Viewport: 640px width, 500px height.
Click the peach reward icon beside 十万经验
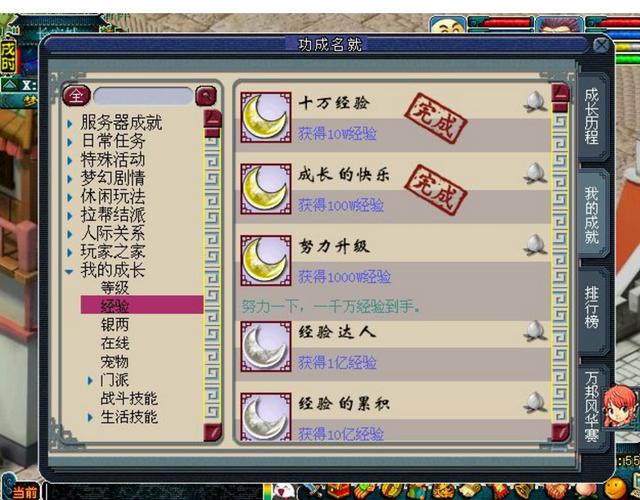pos(535,102)
